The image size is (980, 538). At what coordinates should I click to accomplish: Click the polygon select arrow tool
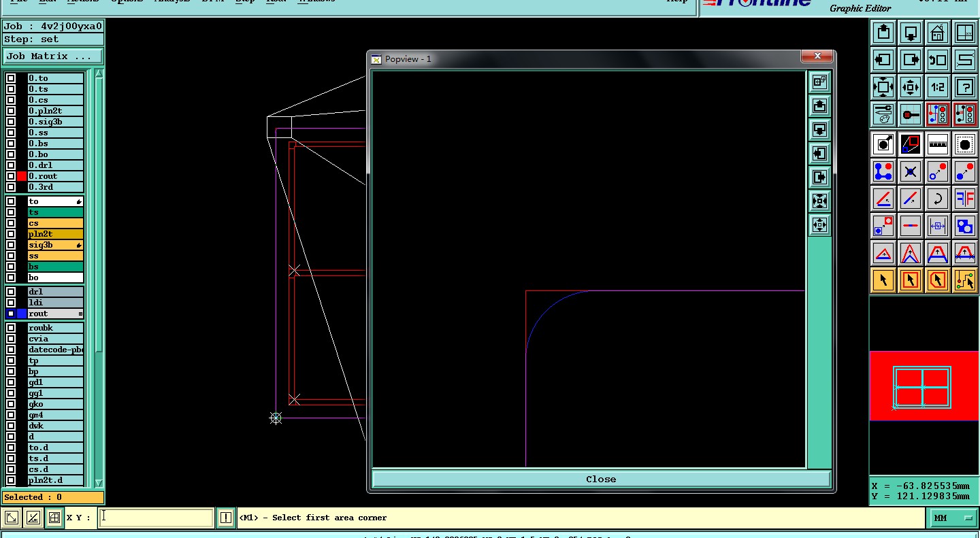938,280
